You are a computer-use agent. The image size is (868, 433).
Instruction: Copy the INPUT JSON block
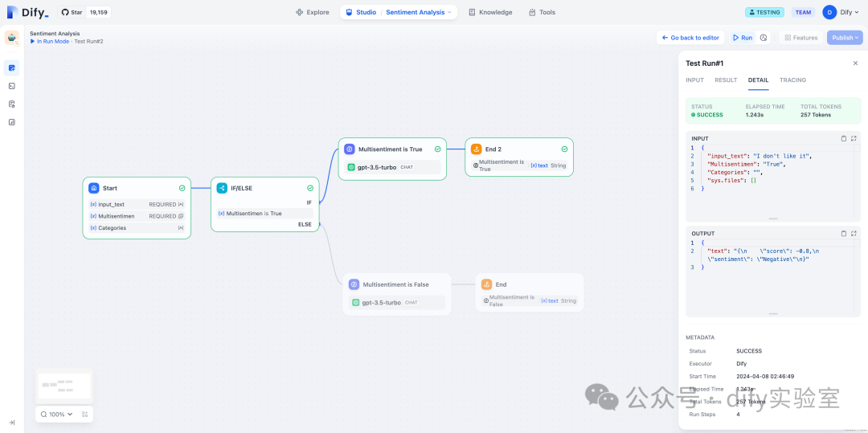(x=844, y=138)
